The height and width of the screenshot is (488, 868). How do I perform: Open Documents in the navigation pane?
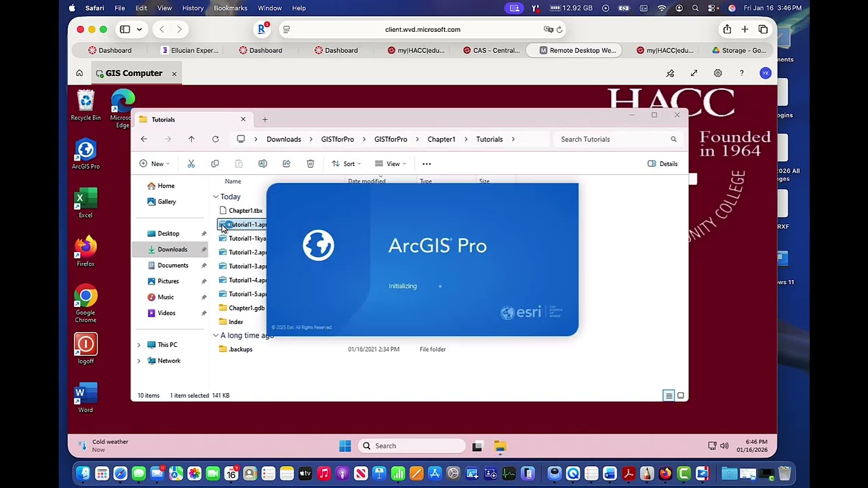(173, 266)
